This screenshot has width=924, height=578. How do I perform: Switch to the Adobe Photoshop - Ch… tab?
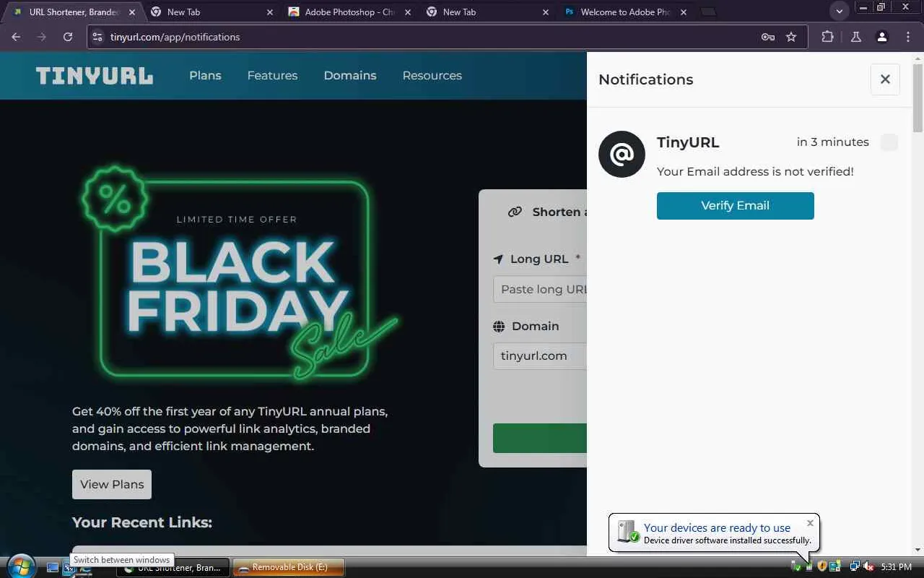click(x=349, y=12)
